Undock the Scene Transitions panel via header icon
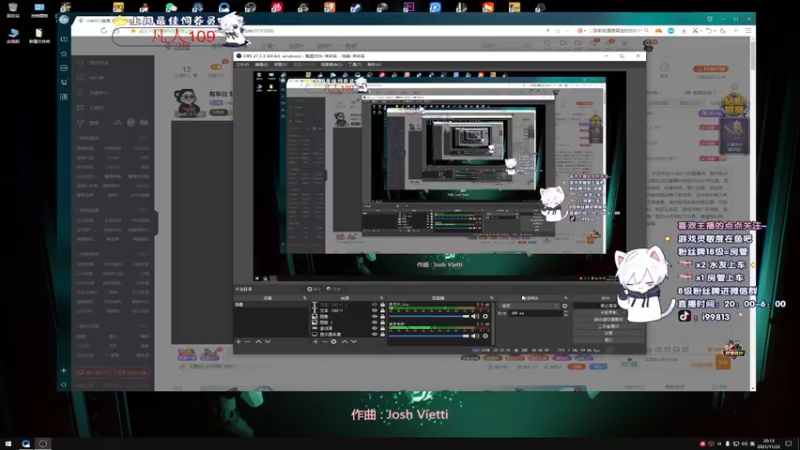The height and width of the screenshot is (450, 800). pos(565,298)
